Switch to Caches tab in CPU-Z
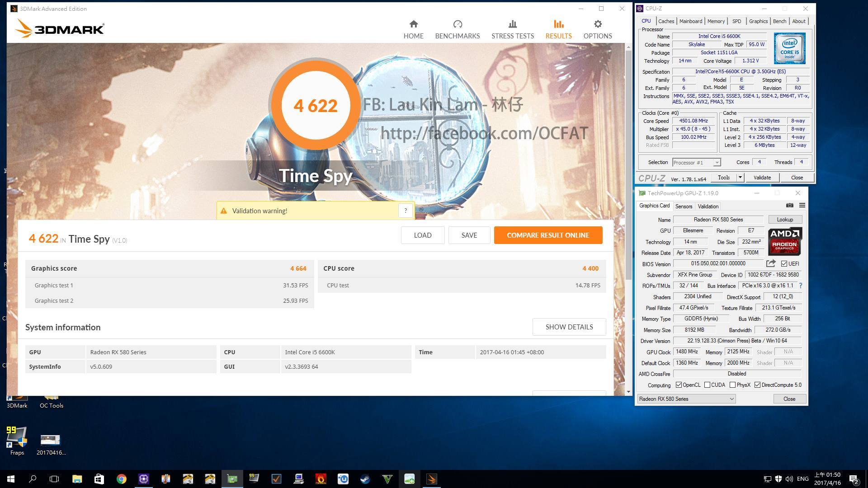 [x=666, y=21]
